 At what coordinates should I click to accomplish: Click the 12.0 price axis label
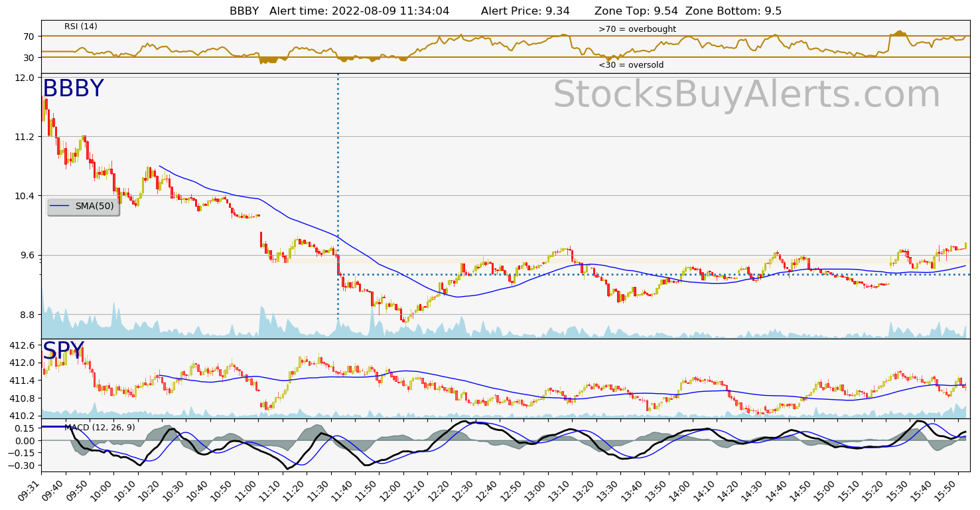click(x=25, y=78)
